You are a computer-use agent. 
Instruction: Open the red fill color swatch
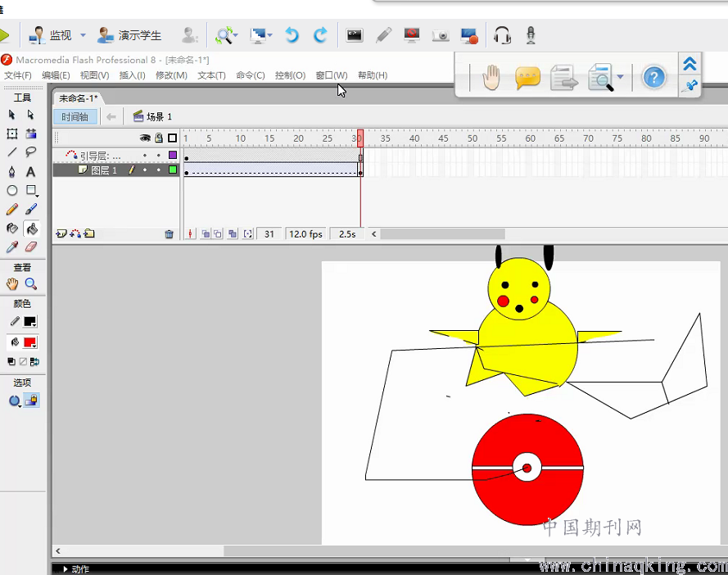click(30, 342)
